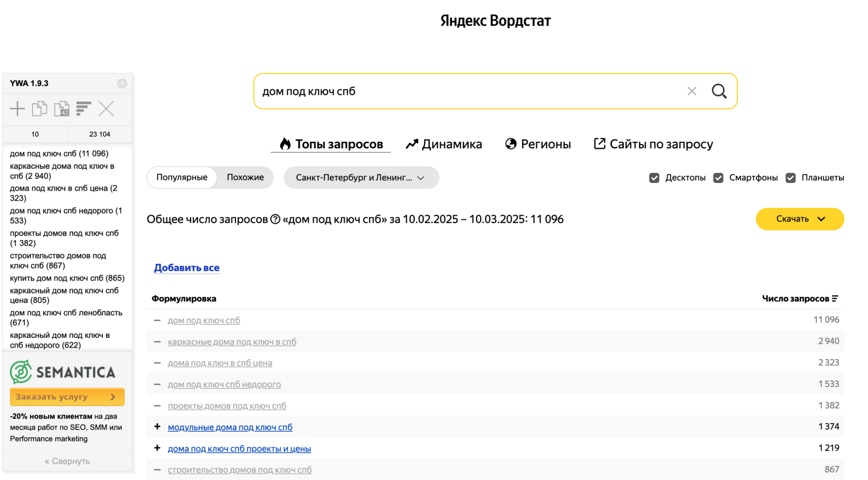Open Сайты по запросу tab
This screenshot has width=868, height=480.
pos(654,144)
